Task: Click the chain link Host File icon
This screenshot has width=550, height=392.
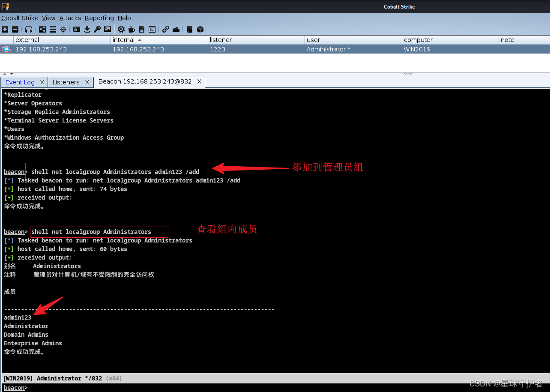Action: click(166, 29)
